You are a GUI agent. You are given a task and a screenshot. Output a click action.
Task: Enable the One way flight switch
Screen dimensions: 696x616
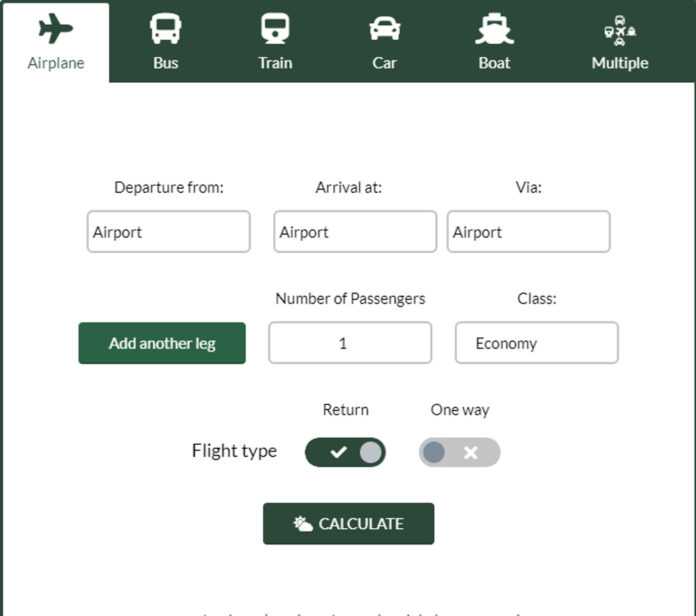tap(459, 452)
